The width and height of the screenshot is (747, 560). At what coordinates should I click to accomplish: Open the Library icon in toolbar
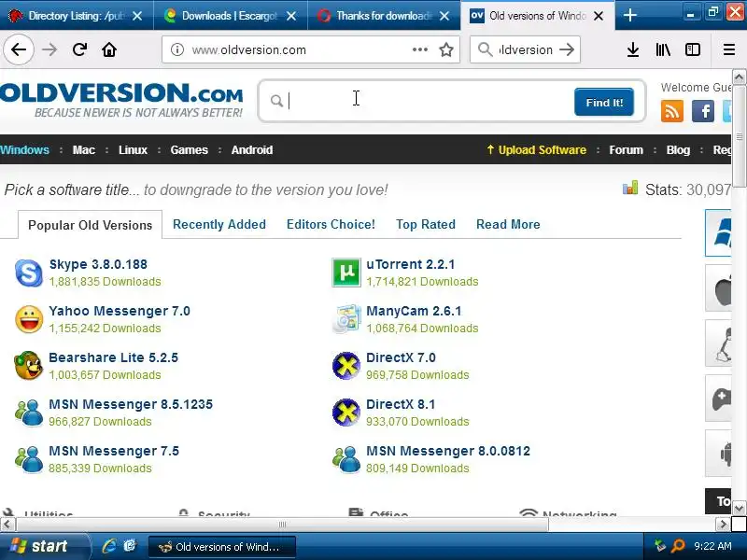(x=663, y=49)
